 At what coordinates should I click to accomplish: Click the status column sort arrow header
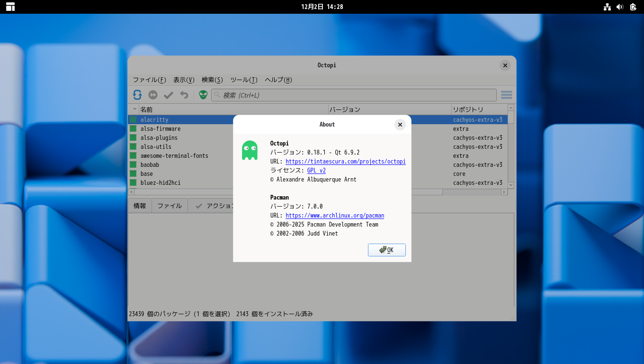134,109
